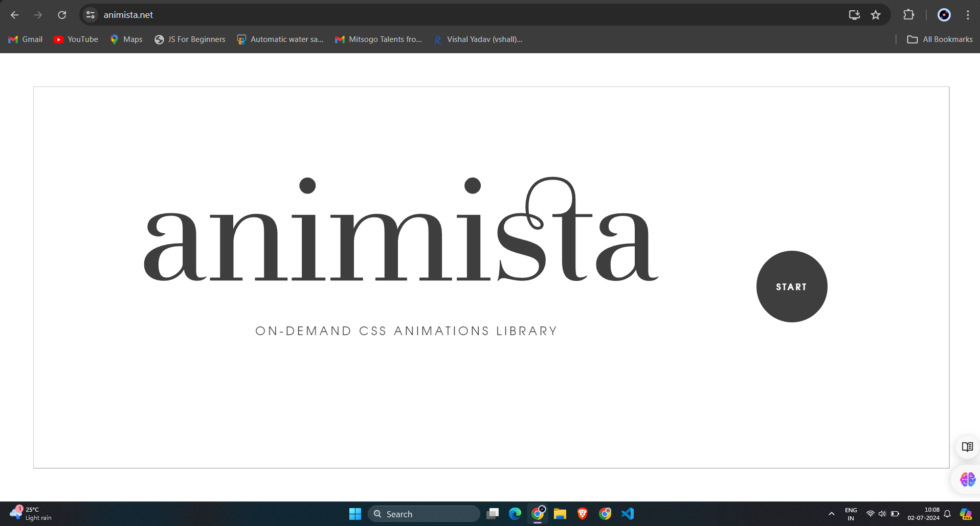Open the Maps bookmark

click(x=126, y=39)
